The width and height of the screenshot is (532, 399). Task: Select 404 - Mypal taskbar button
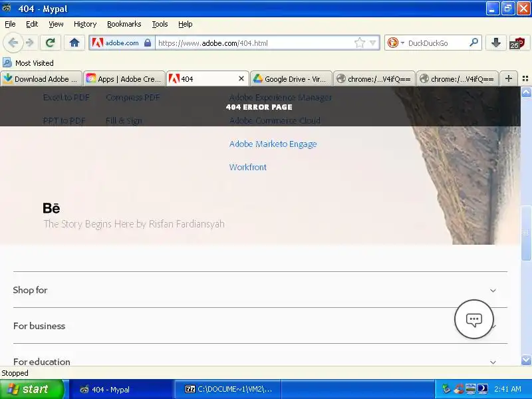122,389
